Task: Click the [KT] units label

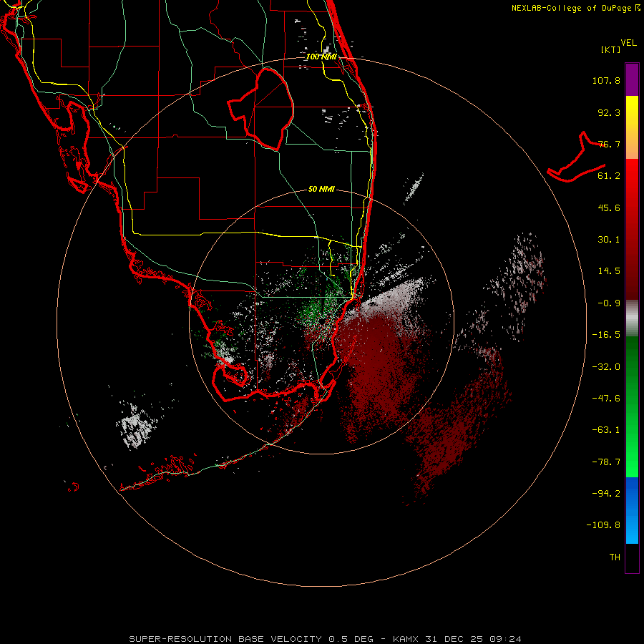Action: 611,49
